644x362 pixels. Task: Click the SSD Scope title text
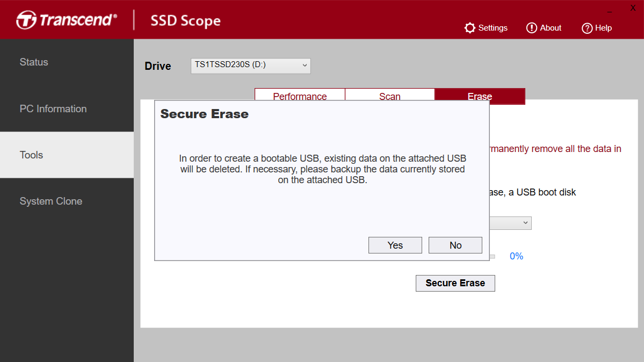pyautogui.click(x=186, y=20)
